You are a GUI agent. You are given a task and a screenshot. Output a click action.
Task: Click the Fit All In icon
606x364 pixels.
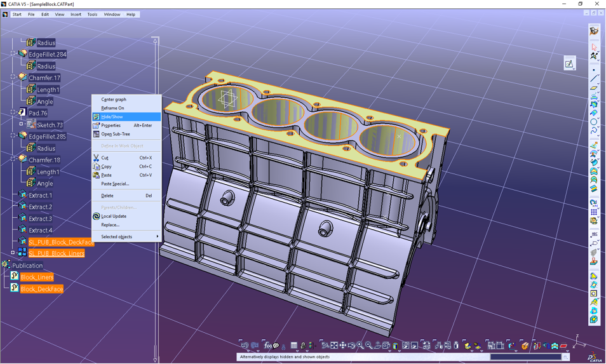coord(334,346)
